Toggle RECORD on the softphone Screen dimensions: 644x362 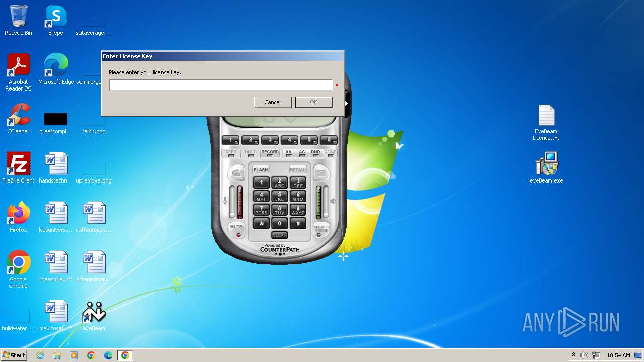270,153
